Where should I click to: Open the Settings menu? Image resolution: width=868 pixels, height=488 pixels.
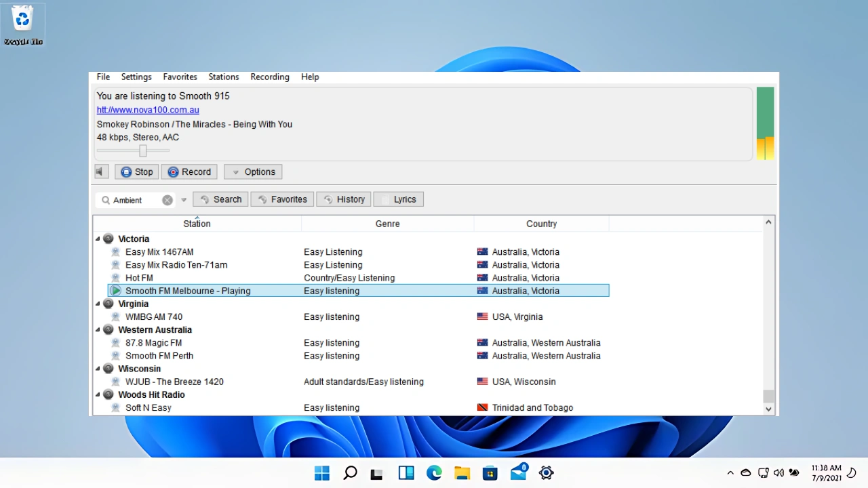(x=136, y=77)
